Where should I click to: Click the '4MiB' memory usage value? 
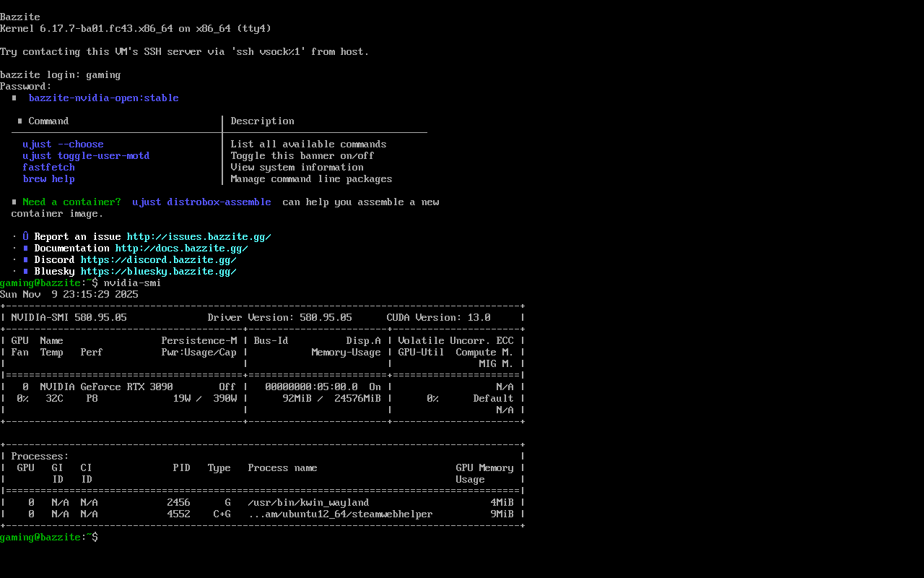click(x=502, y=502)
